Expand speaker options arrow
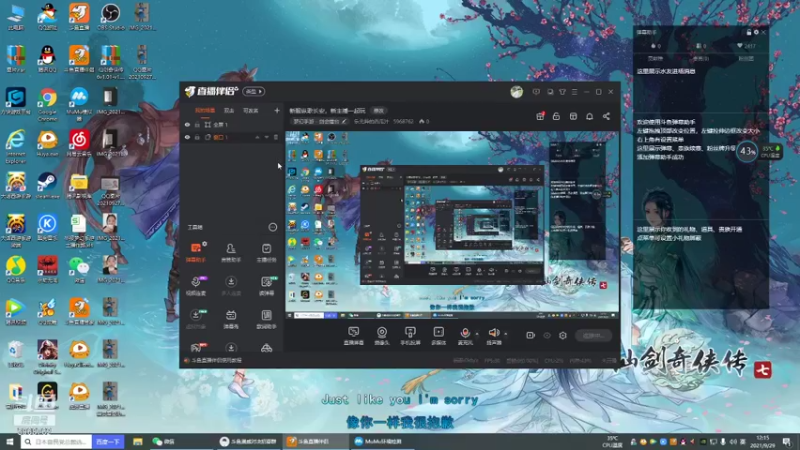The image size is (800, 450). tap(506, 334)
